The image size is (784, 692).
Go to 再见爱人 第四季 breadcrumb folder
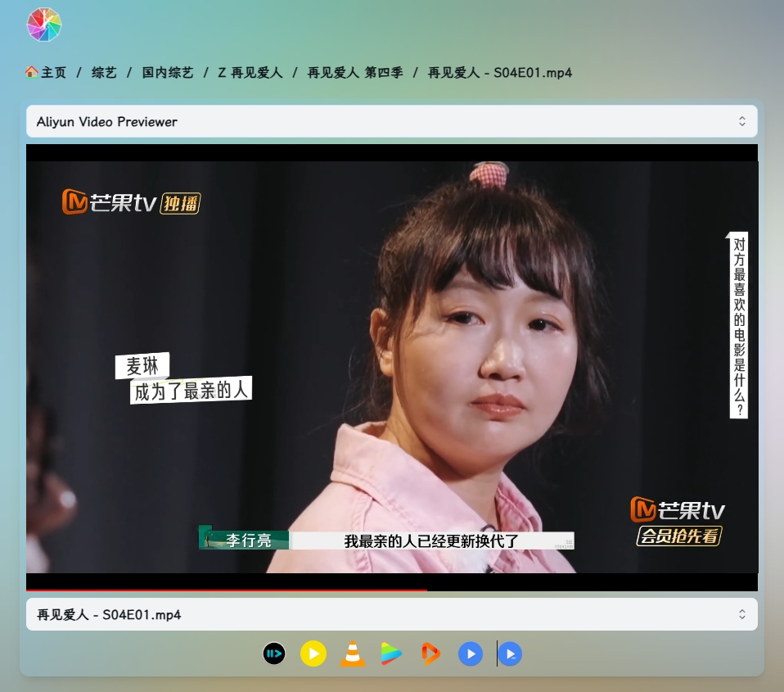[x=355, y=73]
